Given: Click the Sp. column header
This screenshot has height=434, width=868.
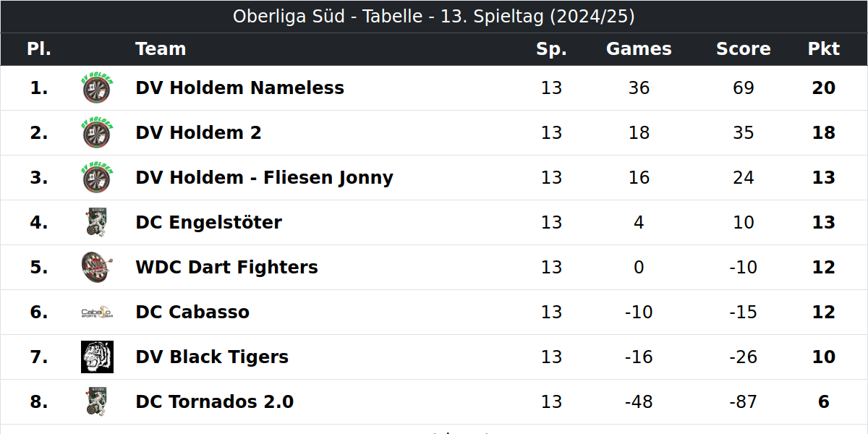Looking at the screenshot, I should (x=551, y=49).
